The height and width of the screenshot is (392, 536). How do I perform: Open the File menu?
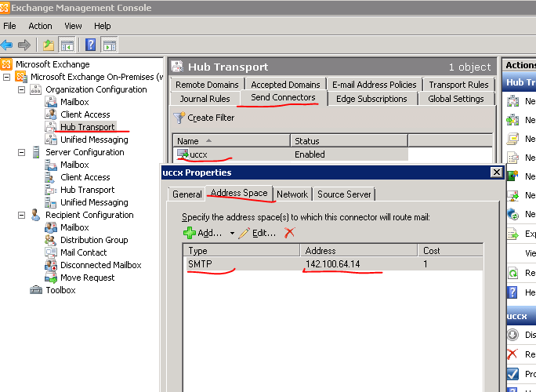tap(9, 26)
